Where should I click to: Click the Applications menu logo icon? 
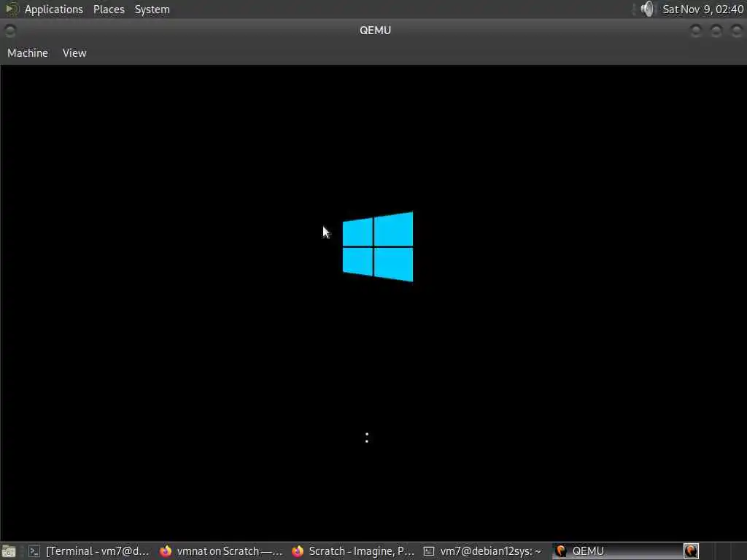point(12,9)
